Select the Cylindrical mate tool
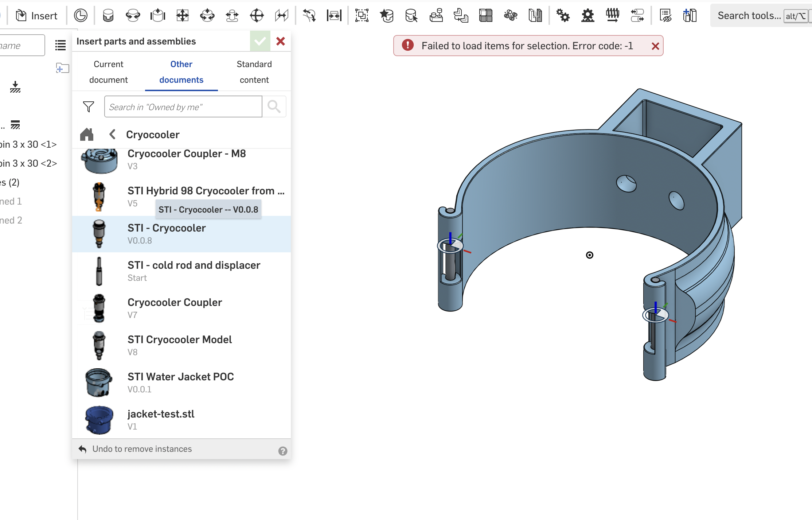Viewport: 812px width, 520px height. click(207, 16)
